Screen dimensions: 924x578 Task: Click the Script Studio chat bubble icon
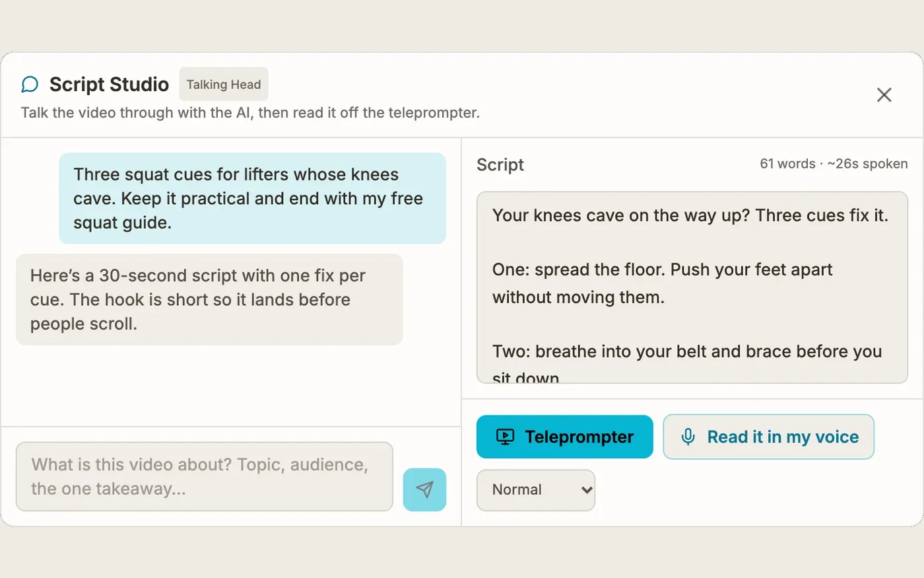[x=30, y=85]
